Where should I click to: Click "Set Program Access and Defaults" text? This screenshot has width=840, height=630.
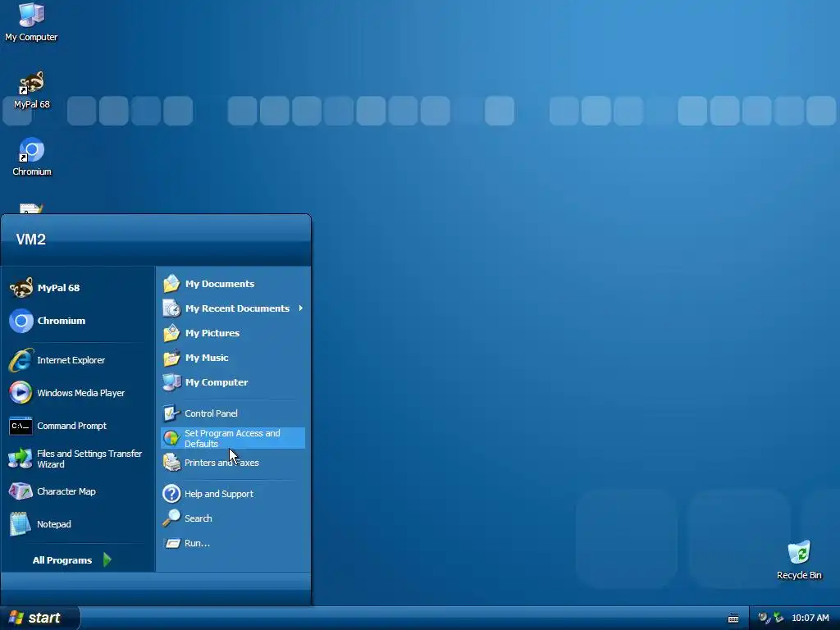[x=232, y=438]
